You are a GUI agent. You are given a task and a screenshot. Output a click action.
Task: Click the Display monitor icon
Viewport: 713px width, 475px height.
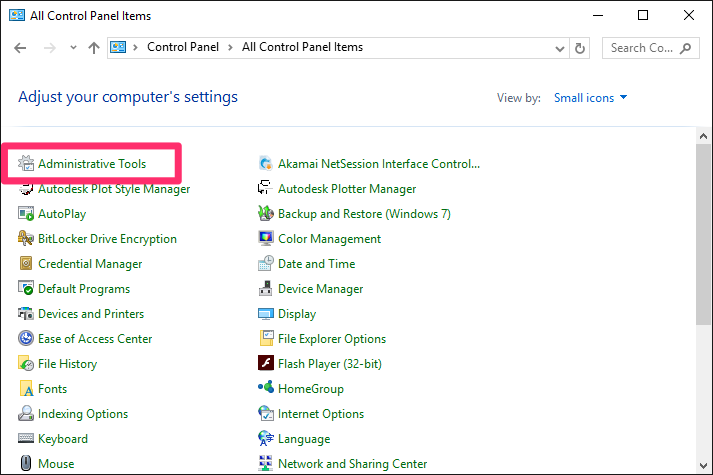pos(266,313)
